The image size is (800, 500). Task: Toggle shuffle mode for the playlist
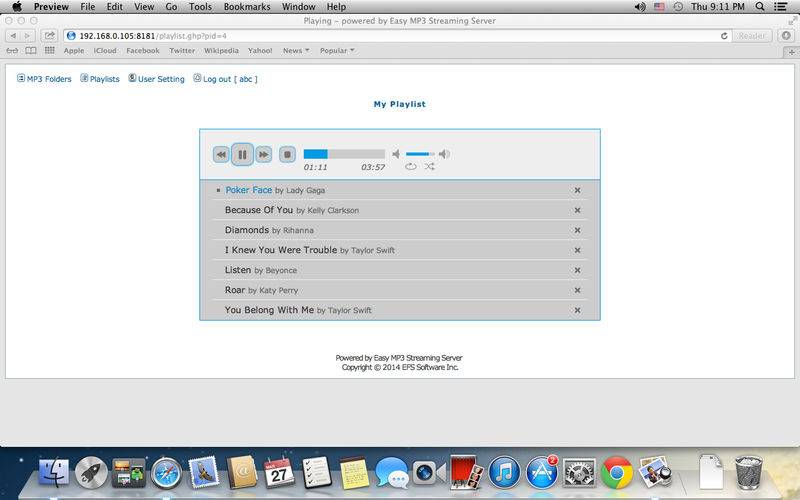pyautogui.click(x=430, y=166)
